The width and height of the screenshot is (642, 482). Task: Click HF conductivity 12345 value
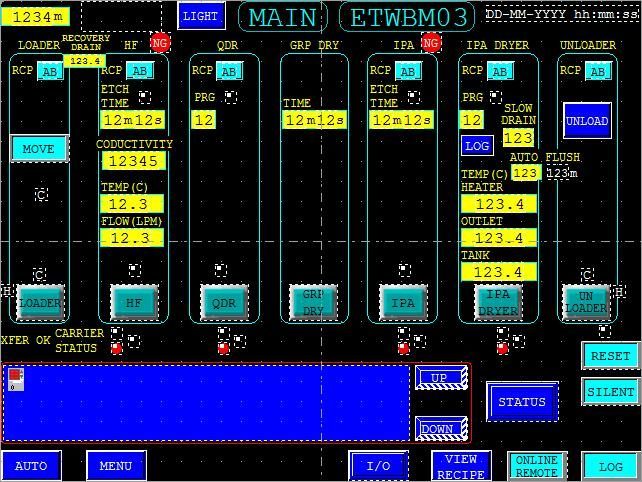pyautogui.click(x=133, y=161)
